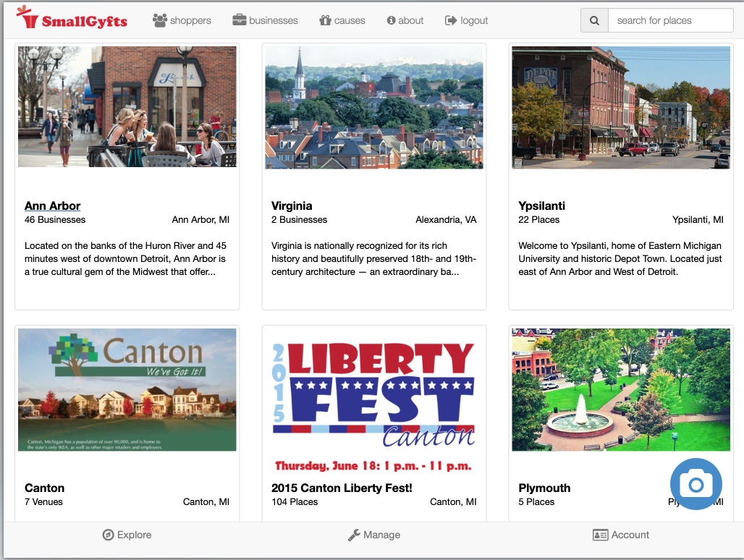744x560 pixels.
Task: Click the search magnifier button
Action: (594, 20)
